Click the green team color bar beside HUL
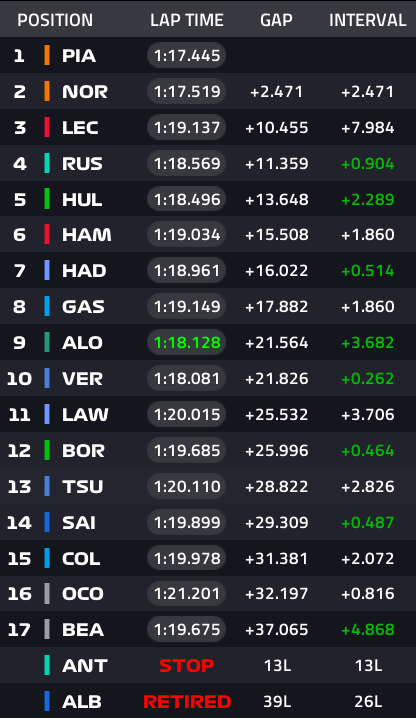The width and height of the screenshot is (416, 718). click(x=47, y=199)
